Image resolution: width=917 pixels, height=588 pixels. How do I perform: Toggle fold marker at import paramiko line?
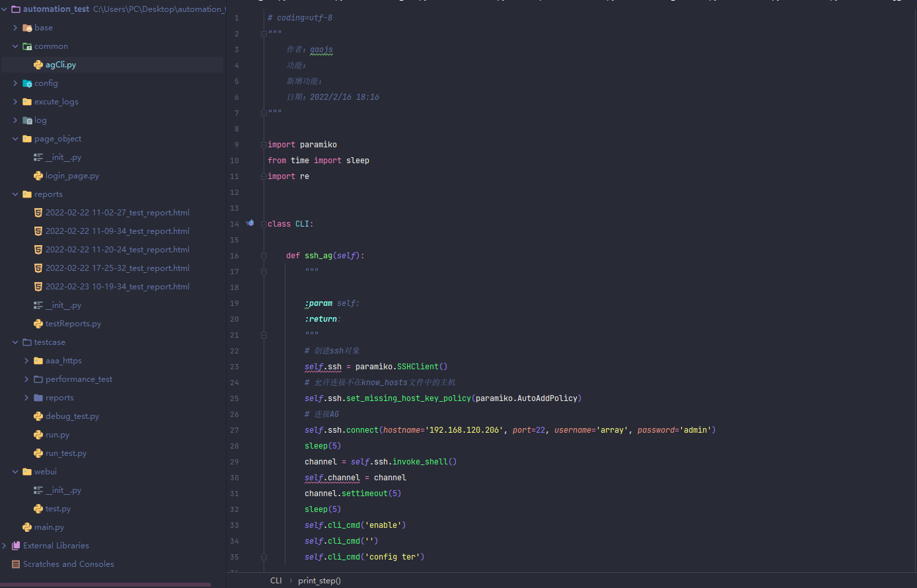click(264, 145)
